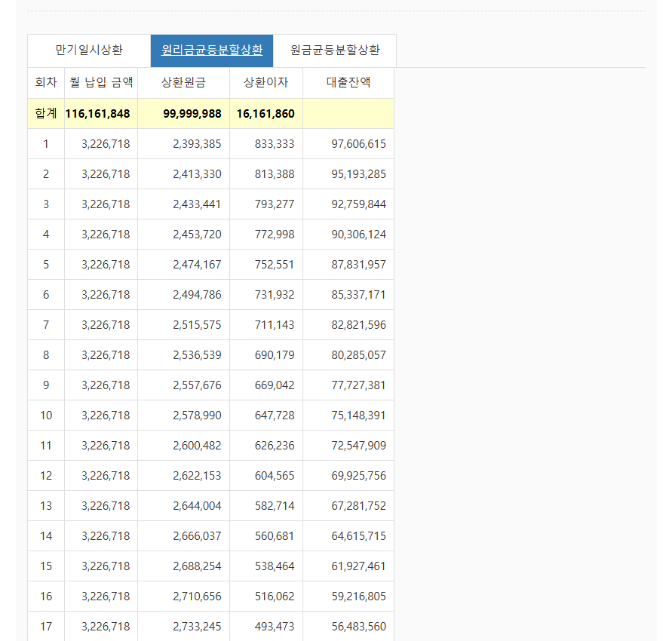
Task: Click interest value 752,551
Action: [x=275, y=265]
